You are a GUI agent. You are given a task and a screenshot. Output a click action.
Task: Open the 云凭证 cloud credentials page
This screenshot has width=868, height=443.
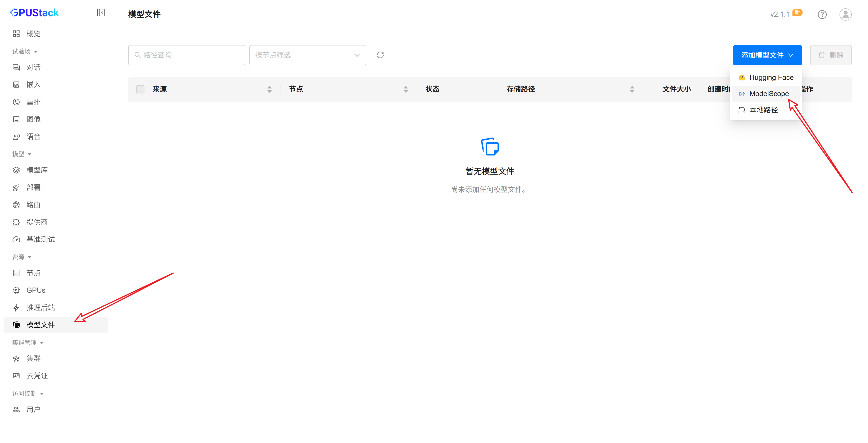(x=56, y=376)
